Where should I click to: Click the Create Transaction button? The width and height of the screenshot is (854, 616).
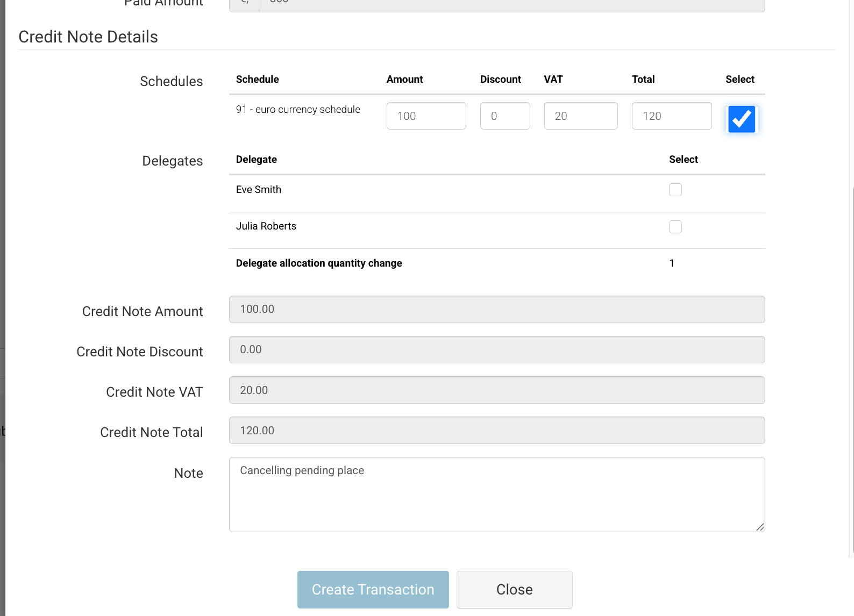(x=373, y=590)
